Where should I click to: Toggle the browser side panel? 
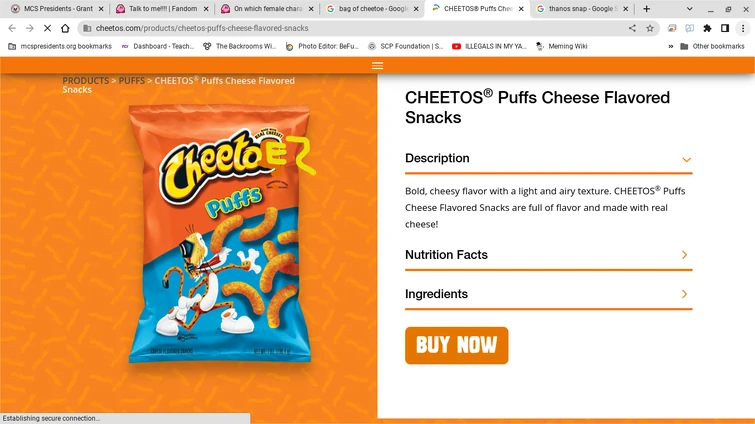click(x=725, y=28)
